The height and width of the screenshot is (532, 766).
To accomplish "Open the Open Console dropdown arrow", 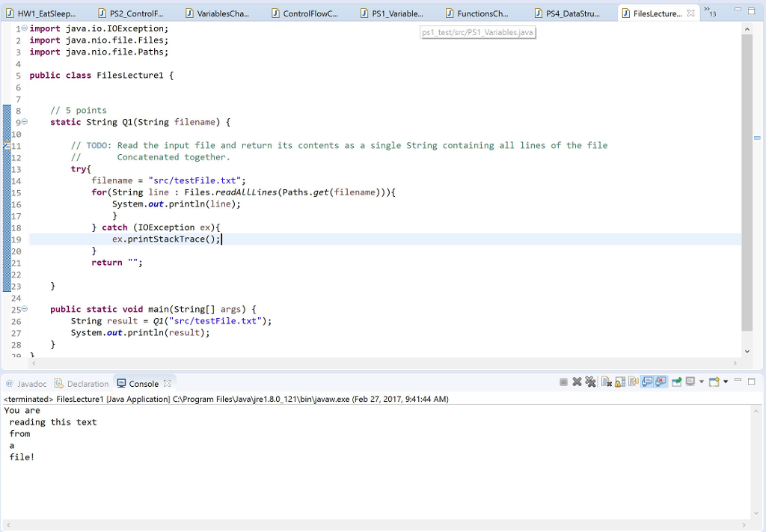I will pos(726,382).
